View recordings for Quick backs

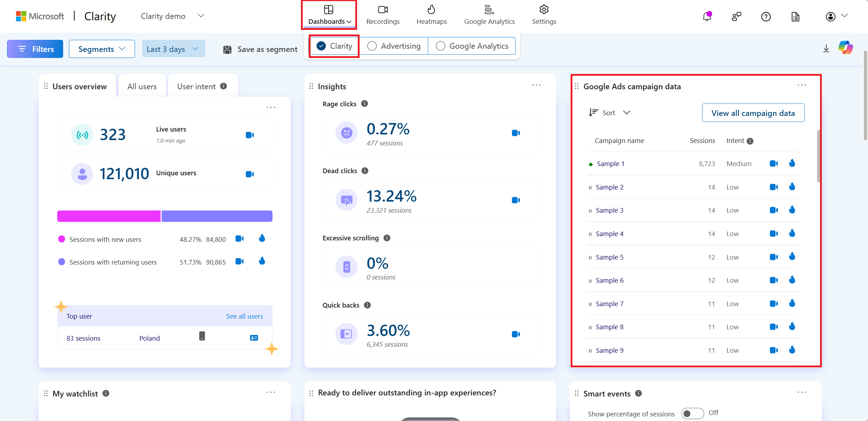click(516, 334)
